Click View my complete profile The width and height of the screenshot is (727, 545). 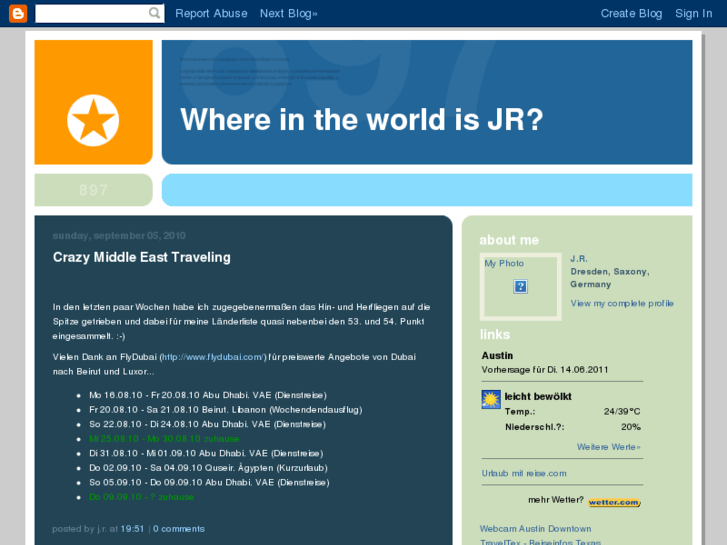(622, 303)
